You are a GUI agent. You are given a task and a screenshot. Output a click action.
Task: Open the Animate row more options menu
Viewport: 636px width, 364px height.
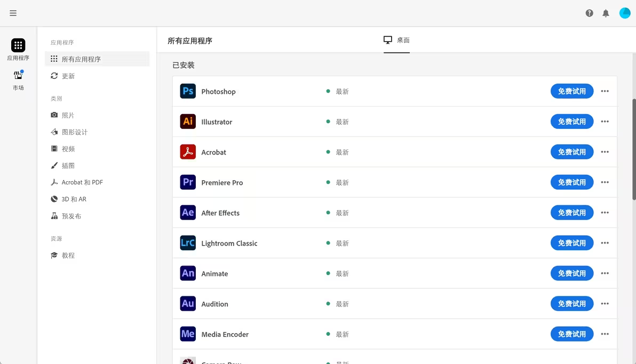click(605, 273)
